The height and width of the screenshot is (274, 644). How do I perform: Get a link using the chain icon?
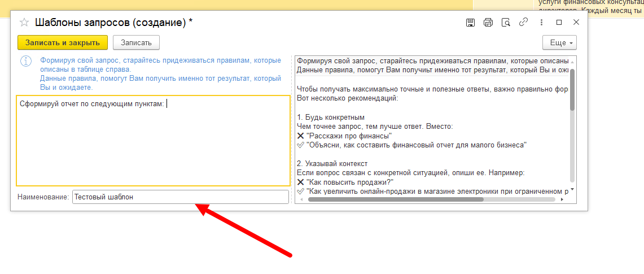523,23
